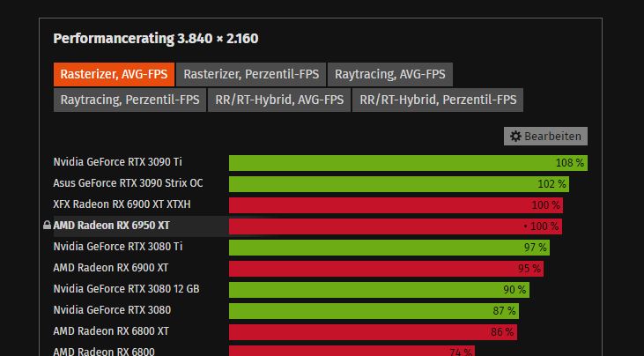Select Asus GeForce RTX 3090 Strix OC label
This screenshot has height=356, width=644.
tap(128, 183)
